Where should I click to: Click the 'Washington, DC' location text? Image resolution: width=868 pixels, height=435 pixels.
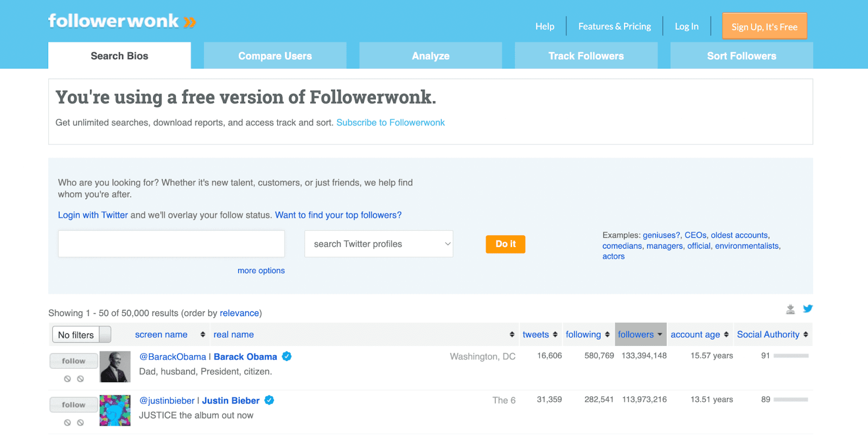[483, 357]
